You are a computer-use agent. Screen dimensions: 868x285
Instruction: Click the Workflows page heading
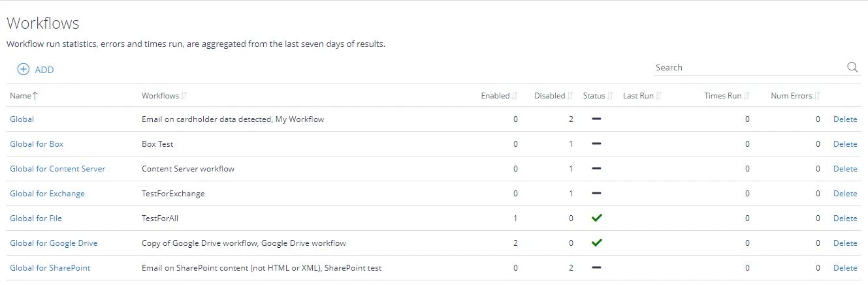(x=43, y=23)
